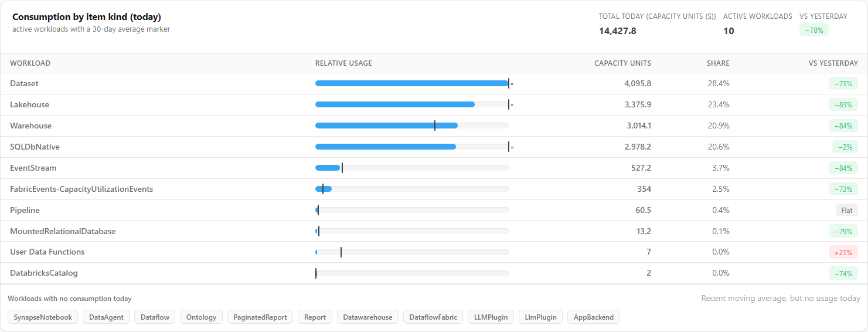Click the PaginatedReport chip
Viewport: 868px width, 332px height.
coord(260,317)
